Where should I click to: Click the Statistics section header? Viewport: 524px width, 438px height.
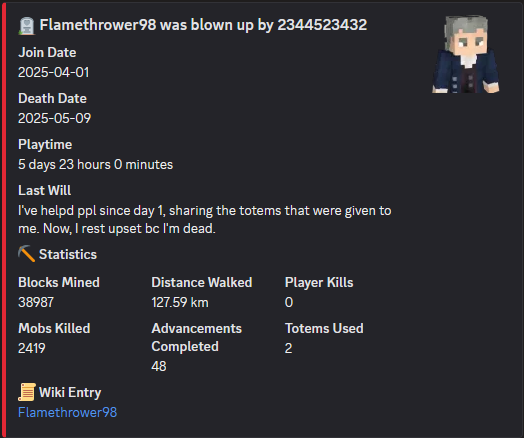click(x=68, y=254)
